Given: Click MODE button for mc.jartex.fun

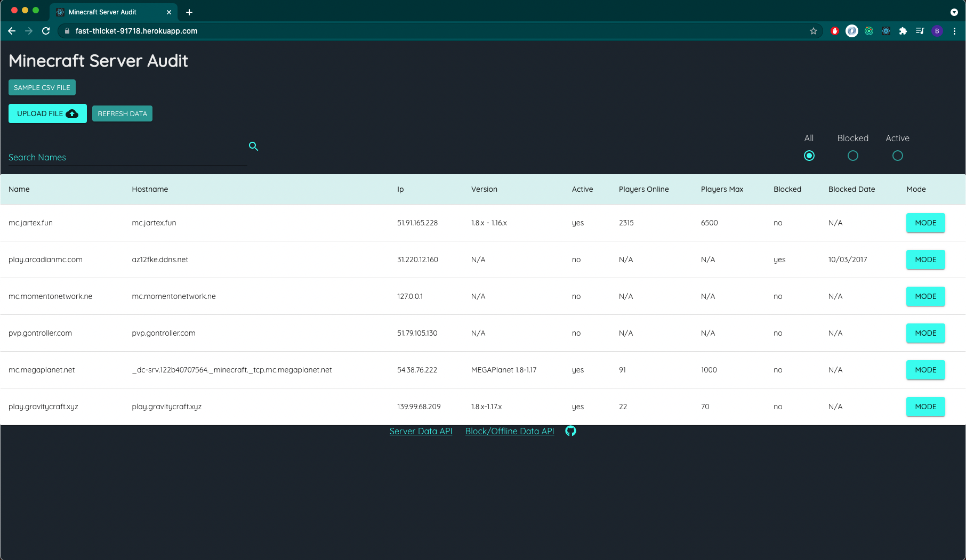Looking at the screenshot, I should (x=925, y=223).
